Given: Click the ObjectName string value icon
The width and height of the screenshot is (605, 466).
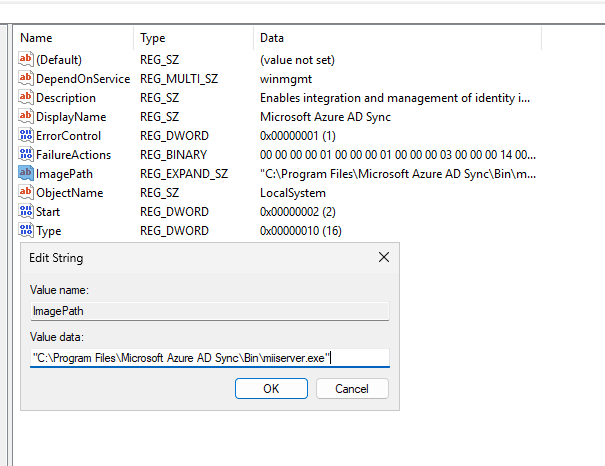Looking at the screenshot, I should click(x=26, y=192).
